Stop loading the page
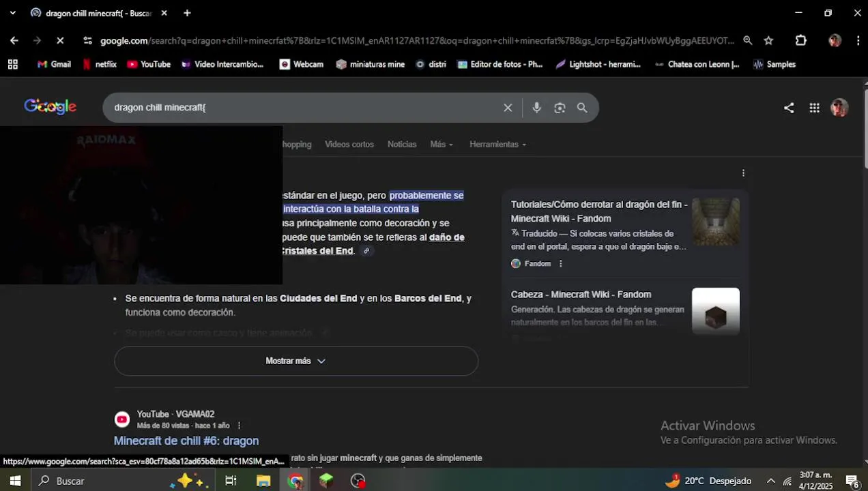Image resolution: width=868 pixels, height=491 pixels. pos(60,41)
